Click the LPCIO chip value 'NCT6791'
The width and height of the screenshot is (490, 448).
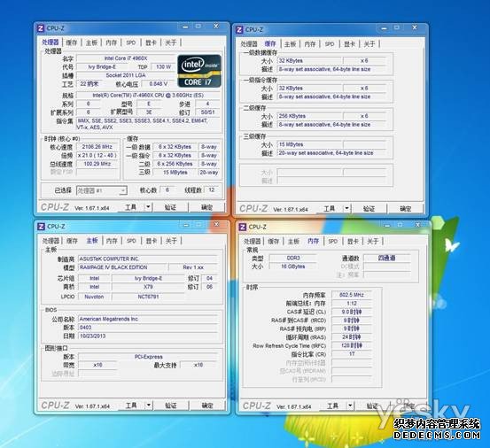148,297
